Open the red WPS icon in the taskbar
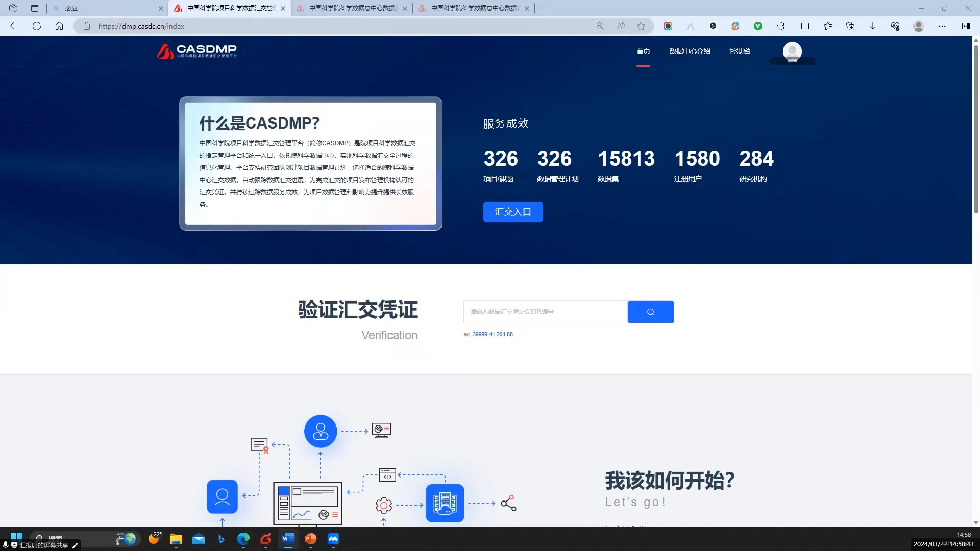 [x=266, y=539]
